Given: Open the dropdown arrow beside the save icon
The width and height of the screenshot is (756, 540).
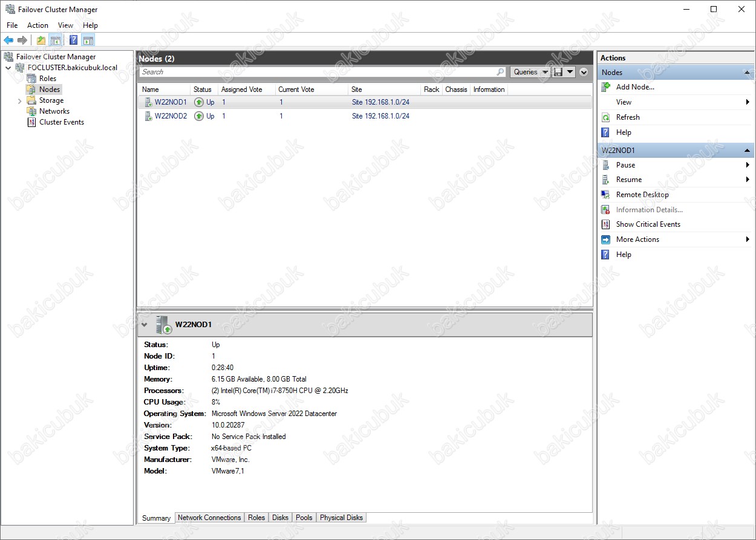Looking at the screenshot, I should coord(570,72).
